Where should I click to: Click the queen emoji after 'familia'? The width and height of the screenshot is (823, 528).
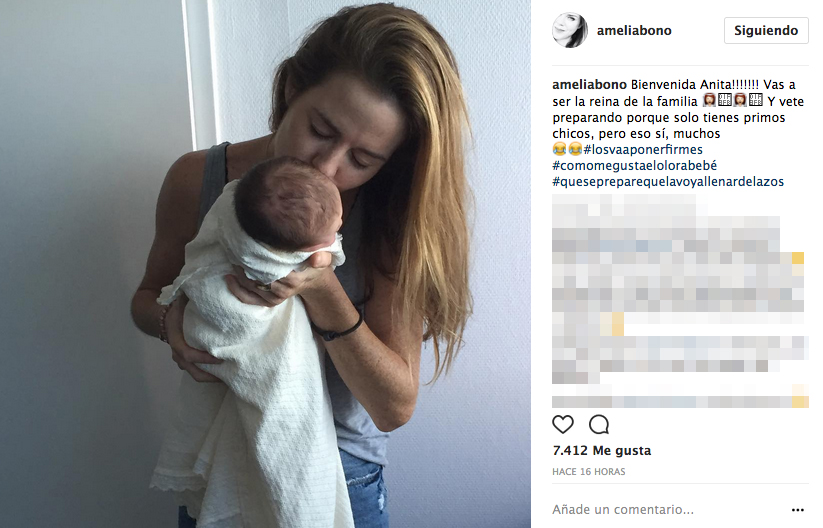coord(710,100)
